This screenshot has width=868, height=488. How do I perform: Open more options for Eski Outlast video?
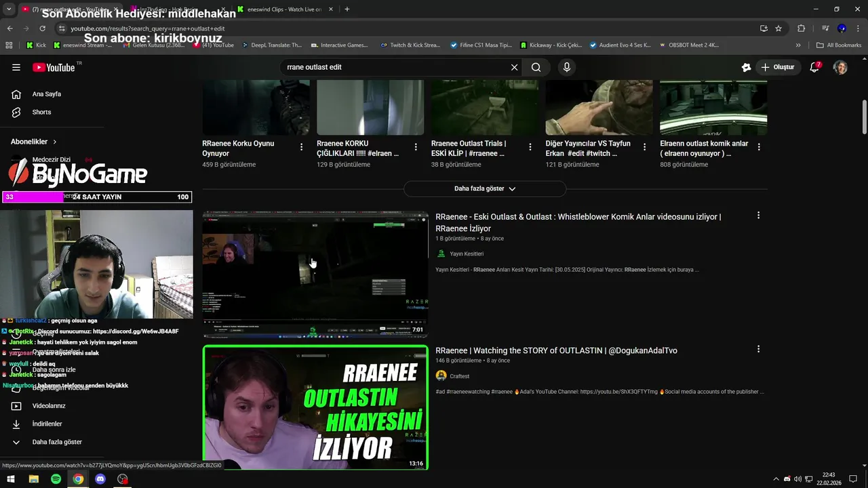[x=758, y=216]
